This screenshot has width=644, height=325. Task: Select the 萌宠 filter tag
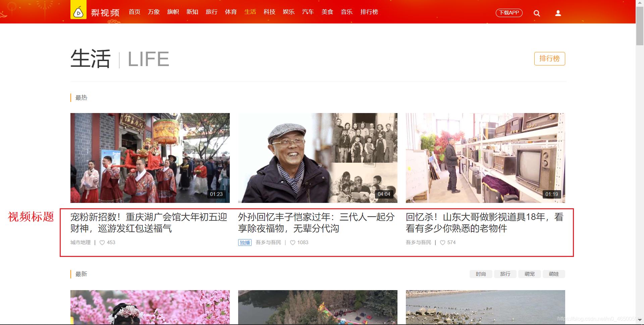pyautogui.click(x=529, y=274)
